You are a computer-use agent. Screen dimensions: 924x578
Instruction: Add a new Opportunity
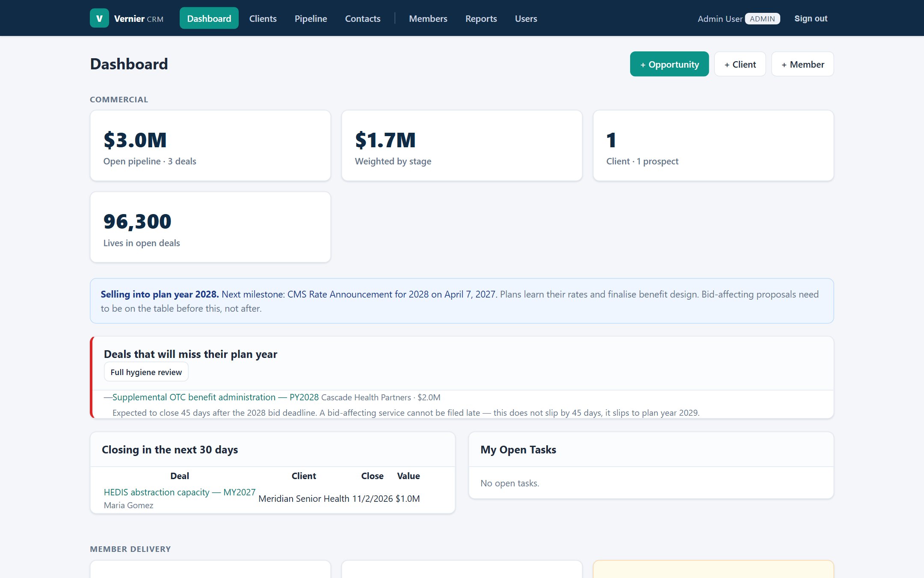click(x=669, y=64)
